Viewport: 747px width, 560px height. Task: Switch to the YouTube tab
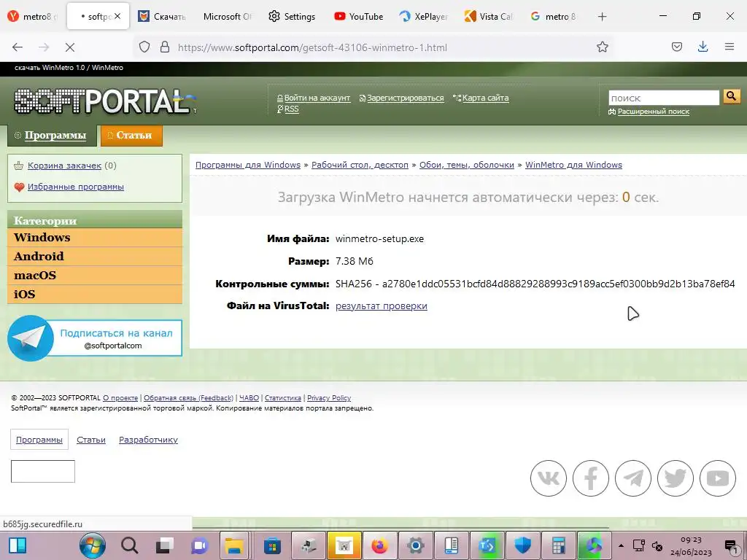(x=358, y=17)
